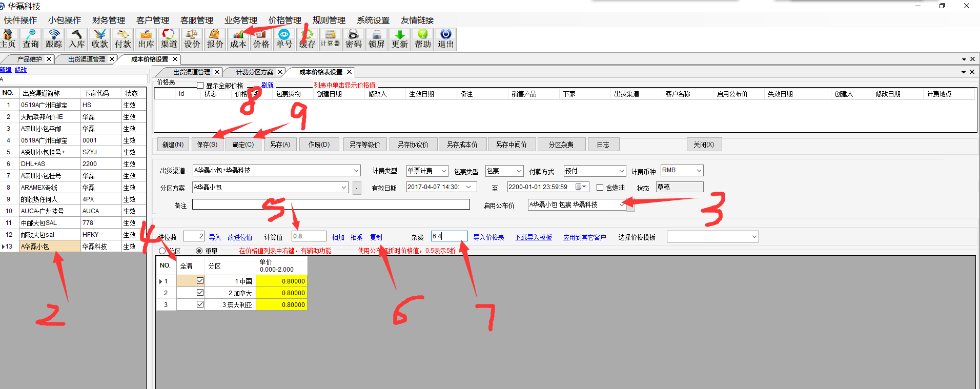The height and width of the screenshot is (389, 980).
Task: Click the 更新 update icon
Action: tap(399, 39)
